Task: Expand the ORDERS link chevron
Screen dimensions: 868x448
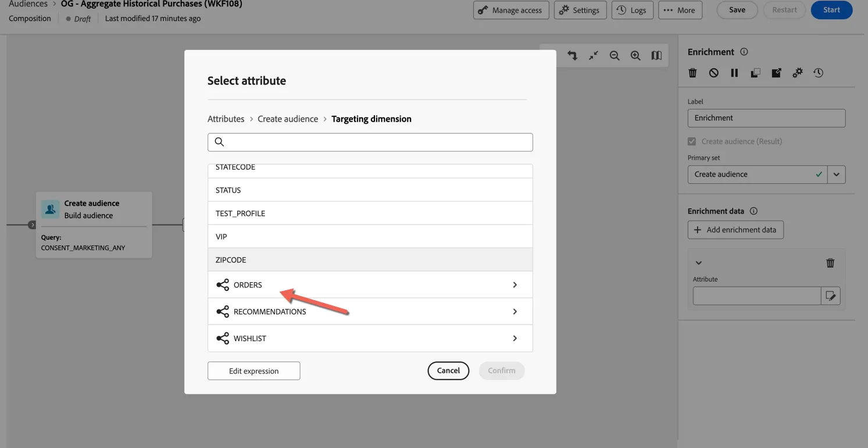Action: click(515, 285)
